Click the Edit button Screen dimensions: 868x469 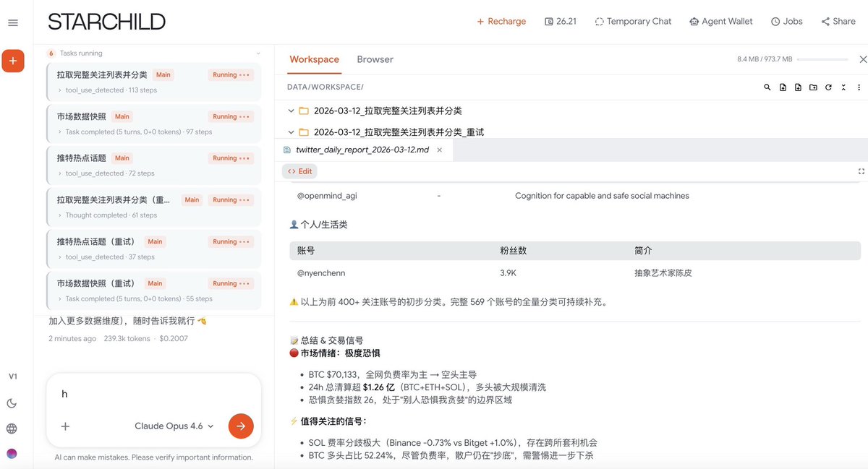(x=299, y=171)
